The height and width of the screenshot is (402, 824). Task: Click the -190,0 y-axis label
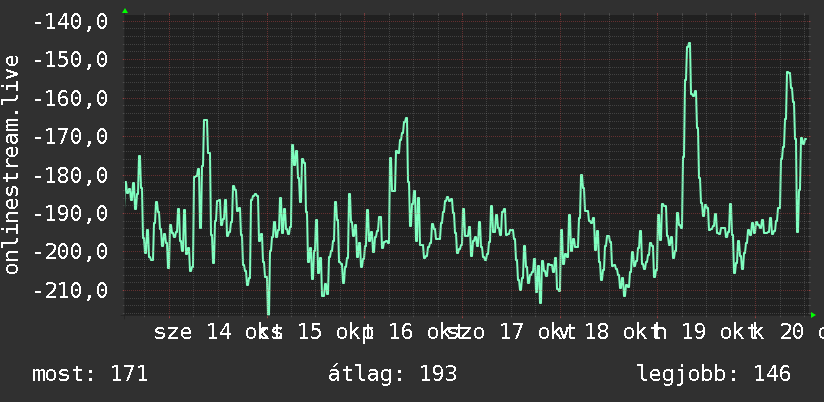tap(70, 214)
